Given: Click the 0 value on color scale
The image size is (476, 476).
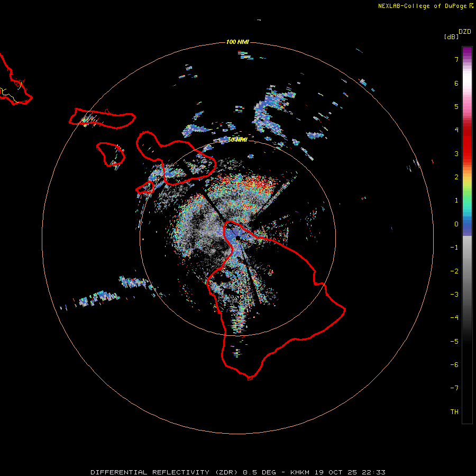Looking at the screenshot, I should 456,224.
